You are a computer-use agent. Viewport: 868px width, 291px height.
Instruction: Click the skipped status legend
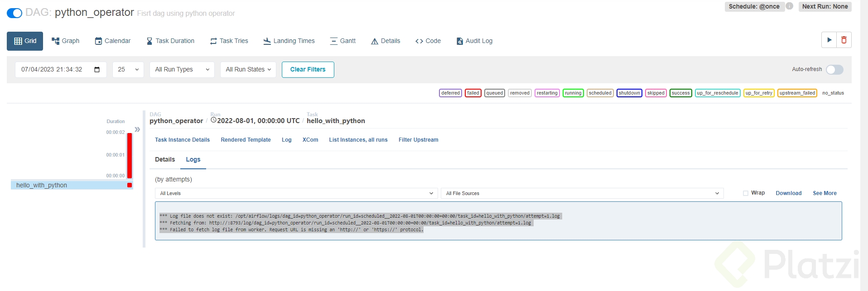656,93
